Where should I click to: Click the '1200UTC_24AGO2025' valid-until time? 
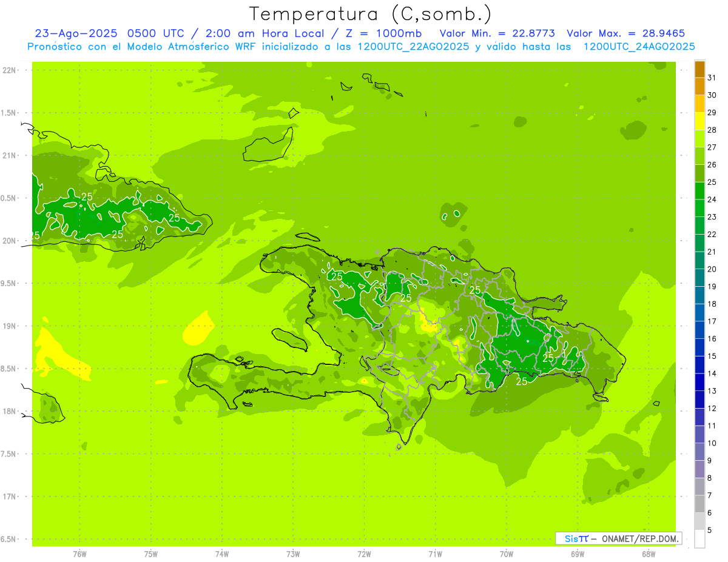[639, 47]
